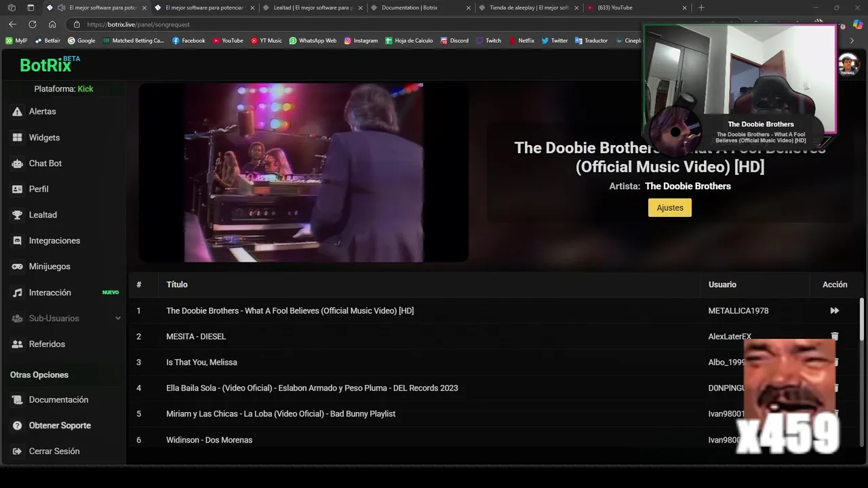Screen dimensions: 868x488
Task: Open Referidos via its people icon
Action: click(x=17, y=344)
